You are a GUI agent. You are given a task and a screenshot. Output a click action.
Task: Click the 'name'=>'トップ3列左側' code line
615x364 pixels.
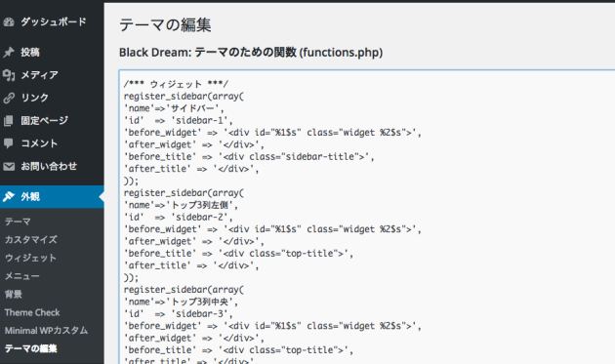point(181,205)
